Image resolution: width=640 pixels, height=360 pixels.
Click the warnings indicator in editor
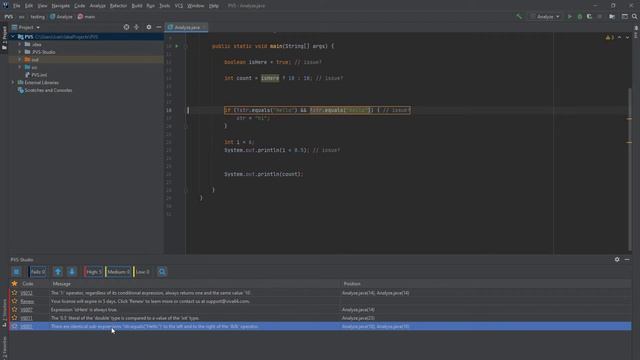pyautogui.click(x=609, y=38)
